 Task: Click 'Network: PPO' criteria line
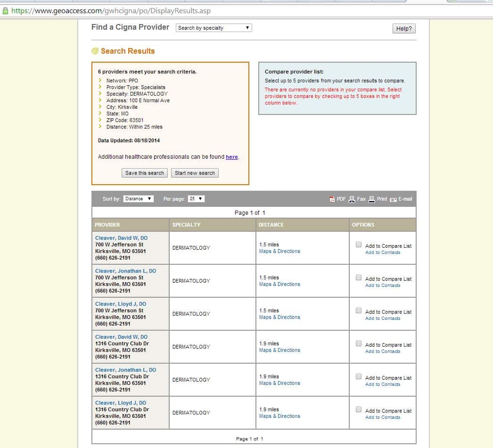(x=122, y=81)
